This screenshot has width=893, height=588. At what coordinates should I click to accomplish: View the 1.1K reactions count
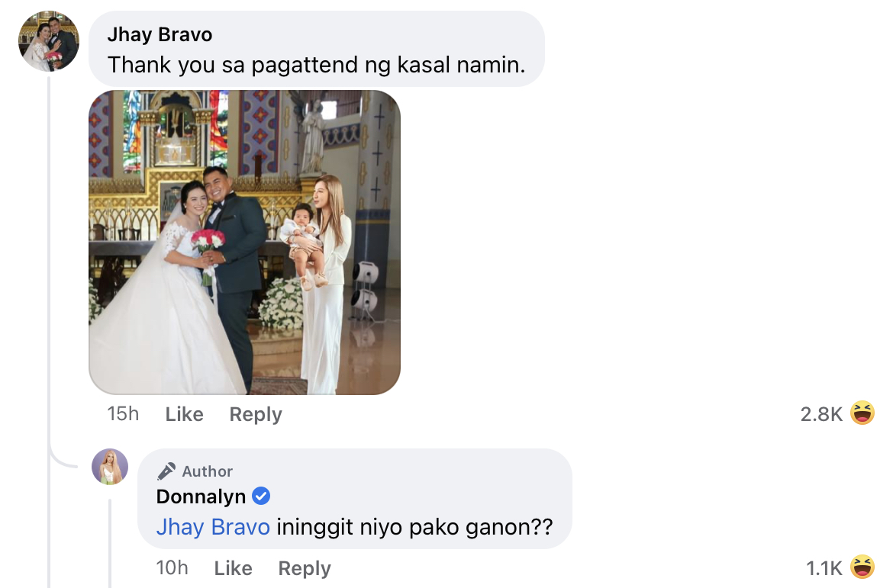click(x=824, y=568)
